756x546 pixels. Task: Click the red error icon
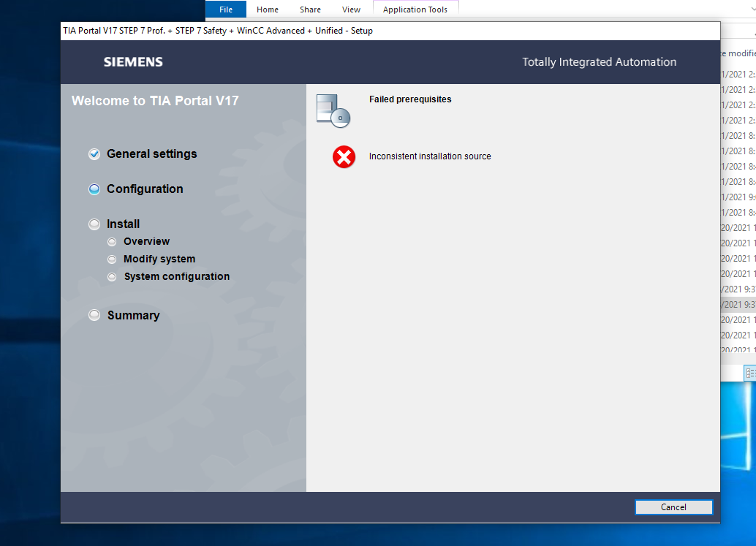(344, 156)
